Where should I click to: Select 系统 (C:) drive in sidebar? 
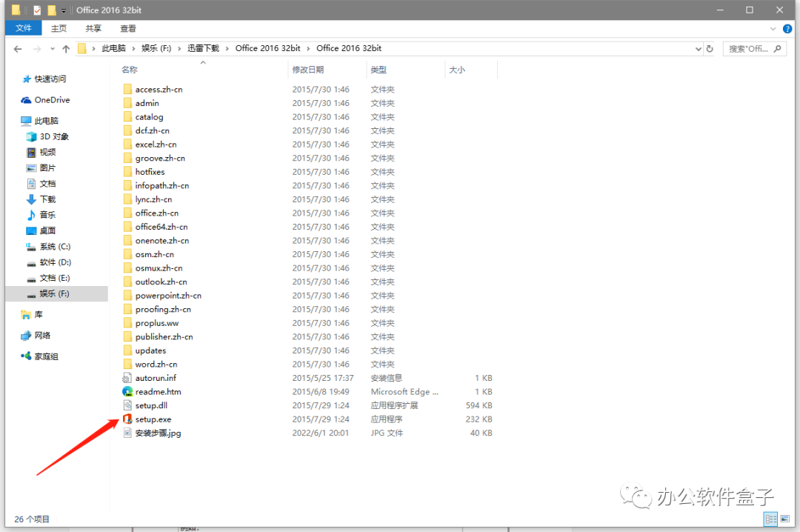pyautogui.click(x=55, y=247)
